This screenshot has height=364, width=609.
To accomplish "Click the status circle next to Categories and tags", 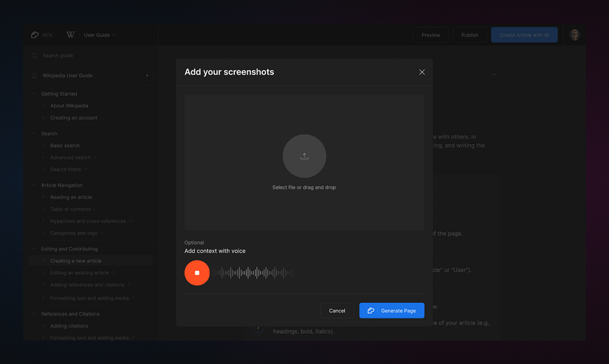I will point(102,233).
